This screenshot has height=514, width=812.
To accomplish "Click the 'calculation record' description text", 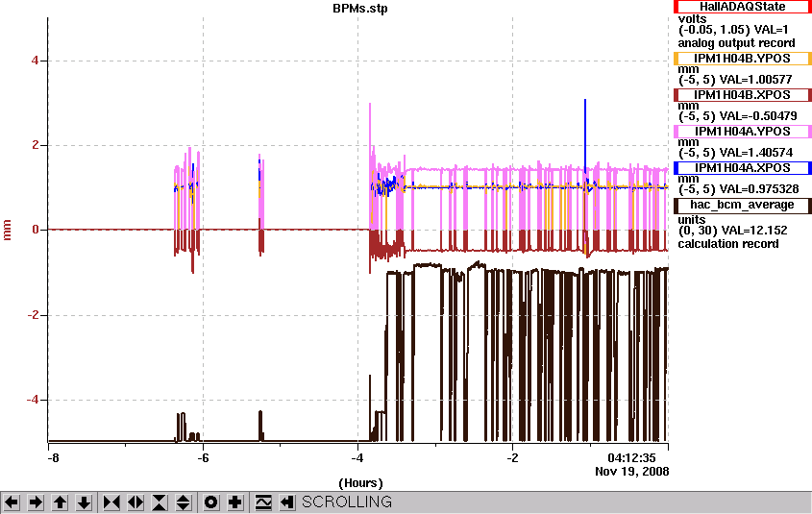I will 728,244.
